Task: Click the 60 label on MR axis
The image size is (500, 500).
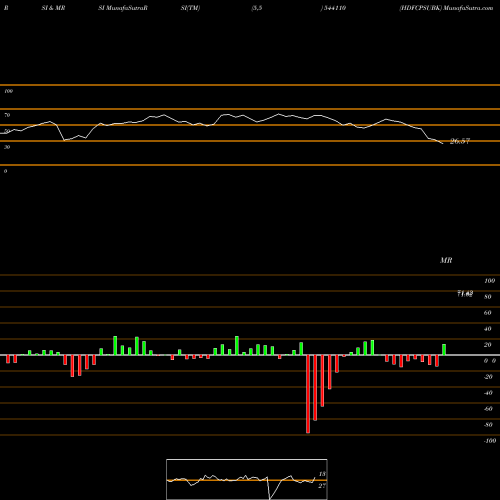Action: coord(487,313)
